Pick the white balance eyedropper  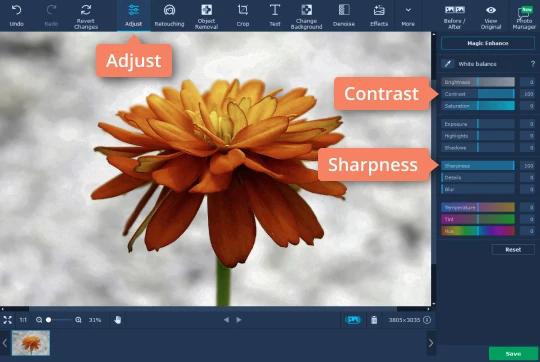coord(447,64)
